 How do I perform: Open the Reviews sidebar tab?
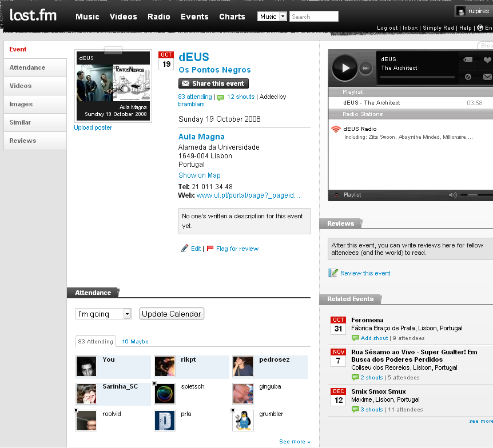(35, 141)
